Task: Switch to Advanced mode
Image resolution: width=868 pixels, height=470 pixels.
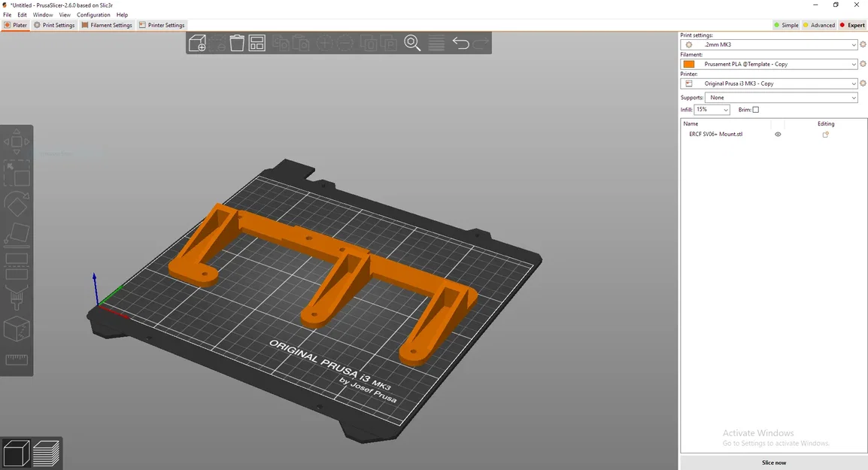Action: click(818, 25)
